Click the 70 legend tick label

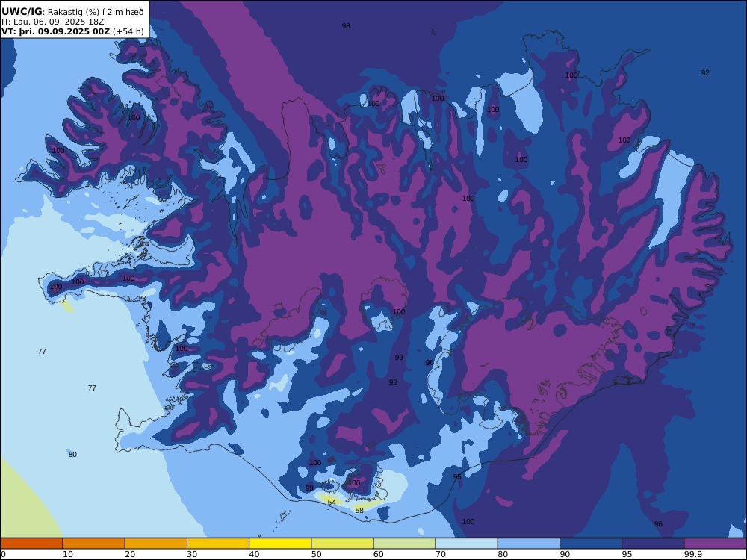pyautogui.click(x=441, y=554)
